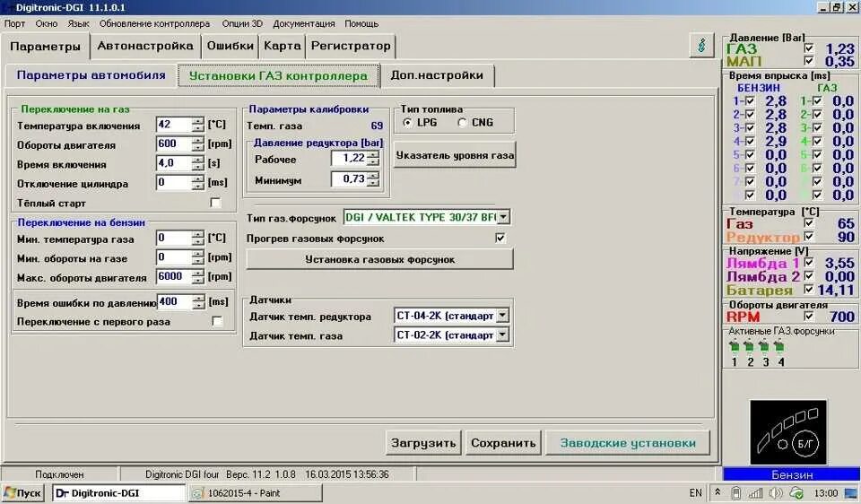
Task: Click the small round LED indicator beside the Б/Г button
Action: [x=783, y=444]
